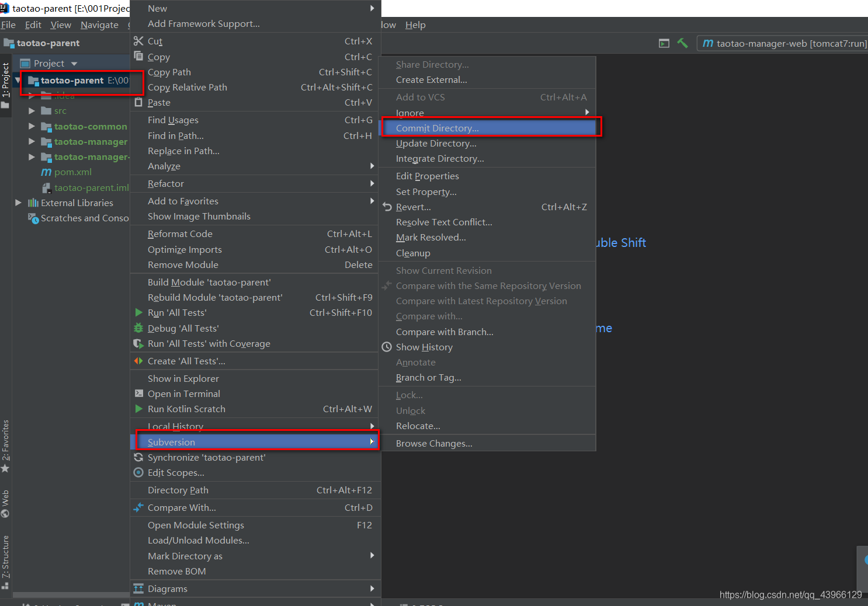
Task: Click the External Libraries bars icon
Action: (x=33, y=203)
